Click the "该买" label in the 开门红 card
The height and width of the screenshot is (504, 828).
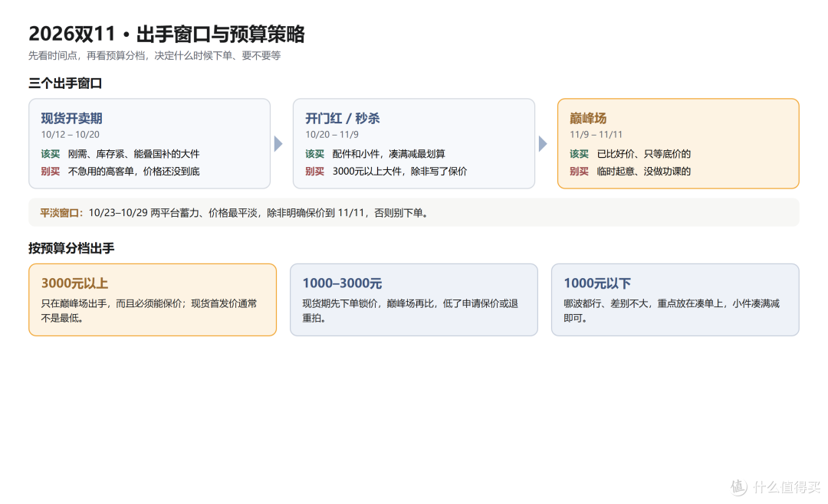click(314, 154)
